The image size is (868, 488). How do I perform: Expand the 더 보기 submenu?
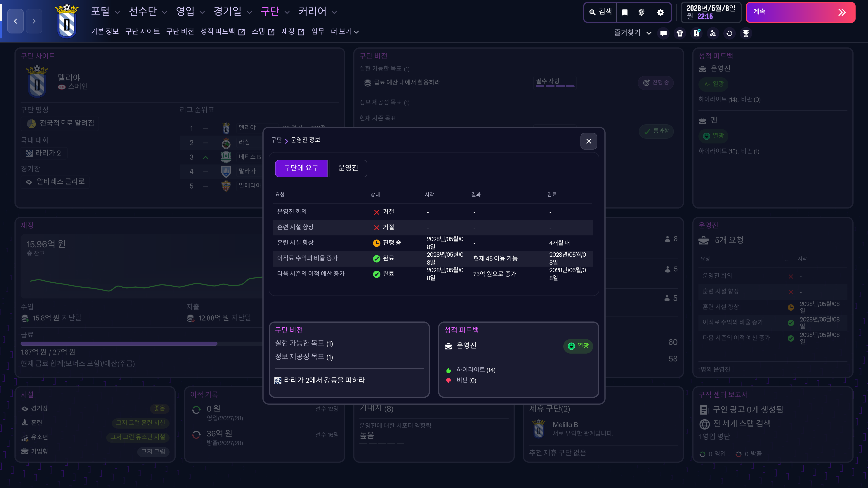point(345,31)
